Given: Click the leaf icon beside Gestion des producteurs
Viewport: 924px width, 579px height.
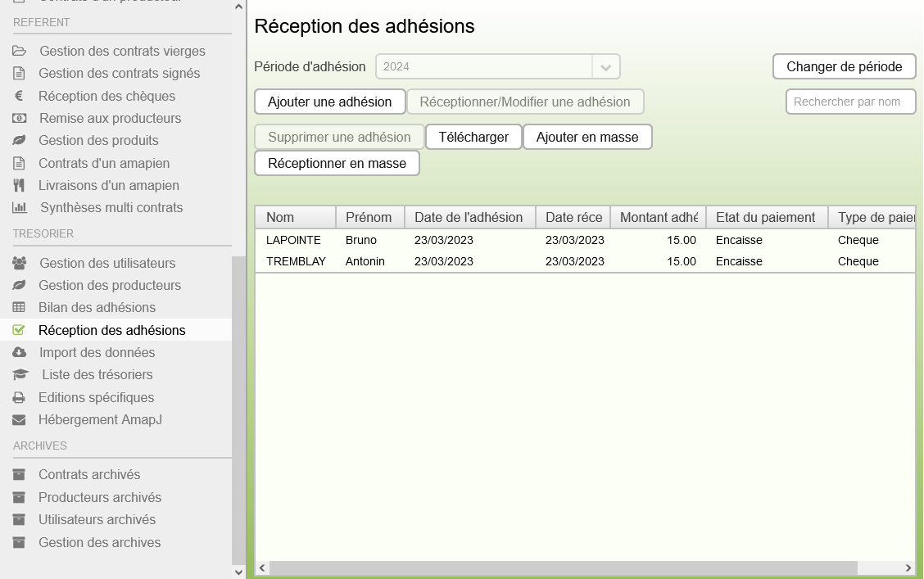Looking at the screenshot, I should click(x=20, y=285).
